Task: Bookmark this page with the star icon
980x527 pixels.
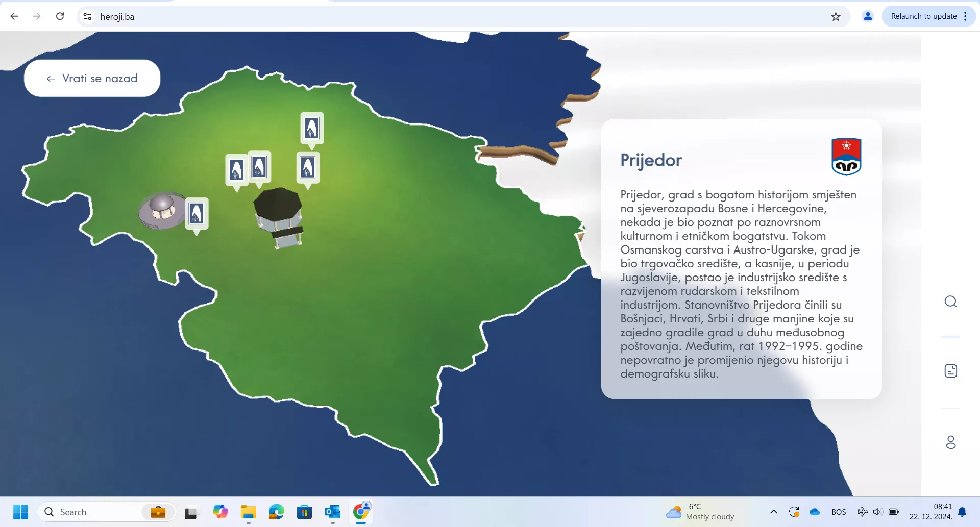Action: point(836,16)
